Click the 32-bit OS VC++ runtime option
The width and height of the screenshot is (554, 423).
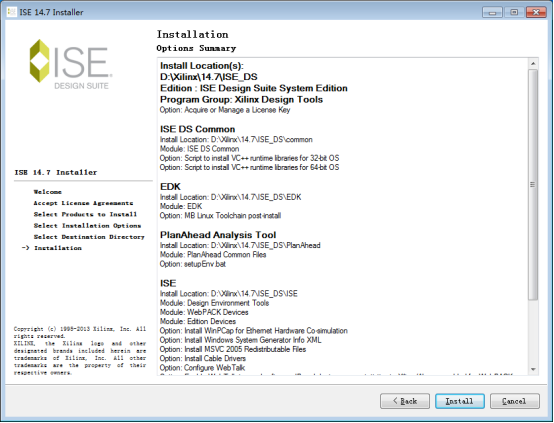click(249, 158)
